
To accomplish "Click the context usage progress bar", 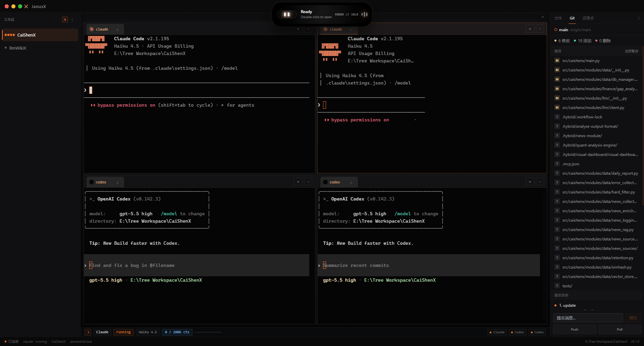I will pyautogui.click(x=208, y=332).
